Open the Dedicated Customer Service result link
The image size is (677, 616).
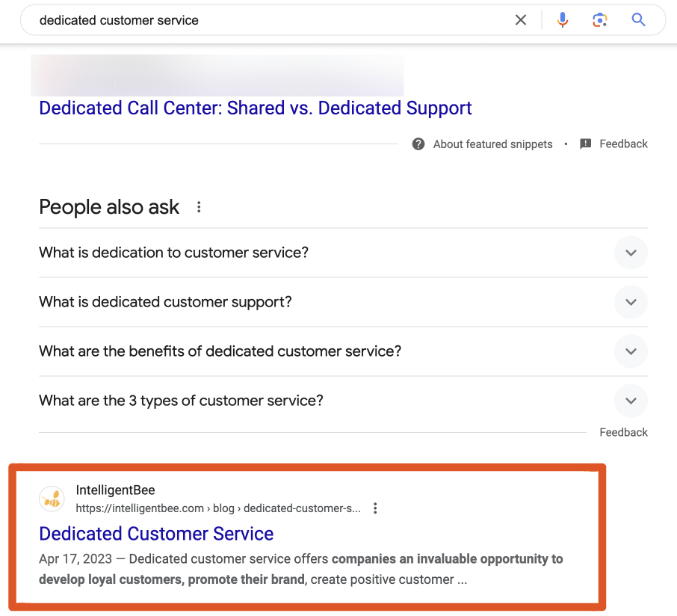[x=156, y=534]
